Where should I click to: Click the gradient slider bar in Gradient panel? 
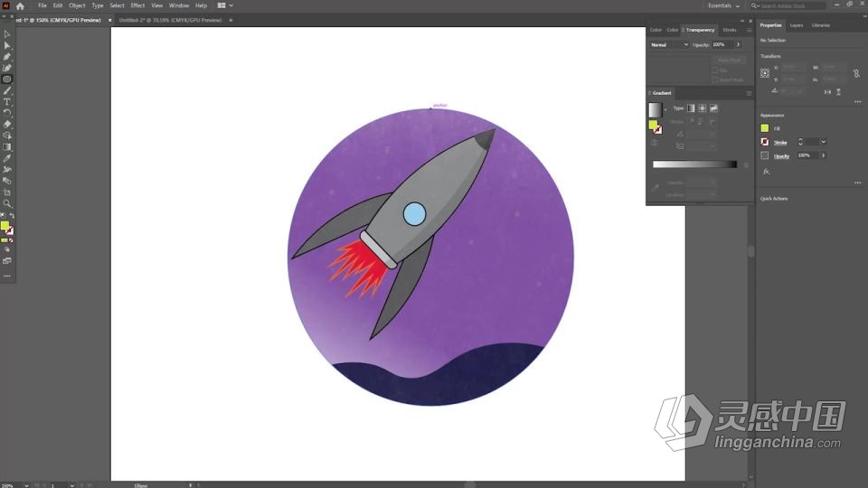694,164
